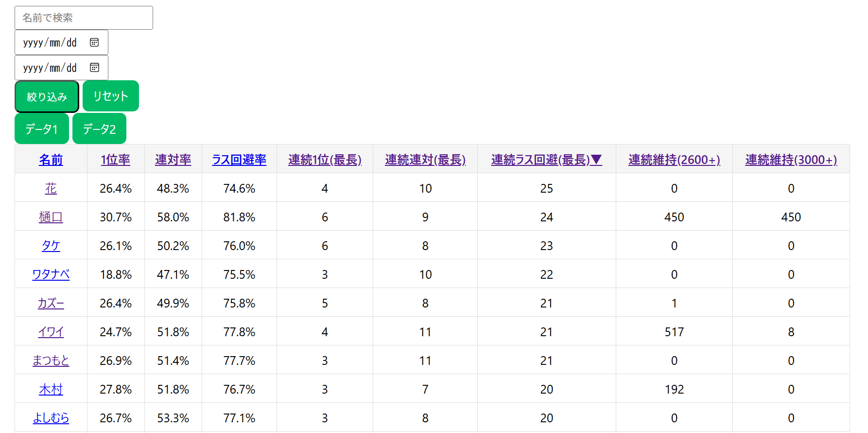Switch to the データ2 tab
This screenshot has height=433, width=868.
coord(99,129)
